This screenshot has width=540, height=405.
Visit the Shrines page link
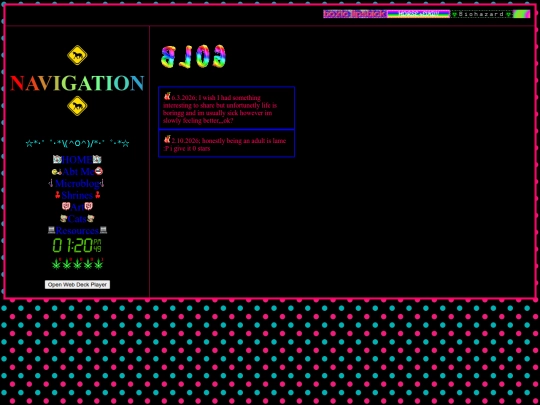coord(77,195)
